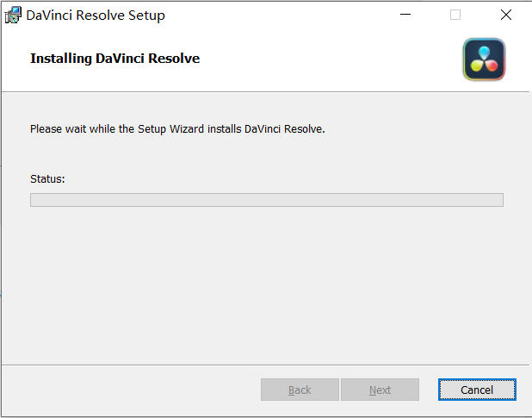Screen dimensions: 532x418
Task: Click the empty white header area beside the heading
Action: [x=336, y=60]
